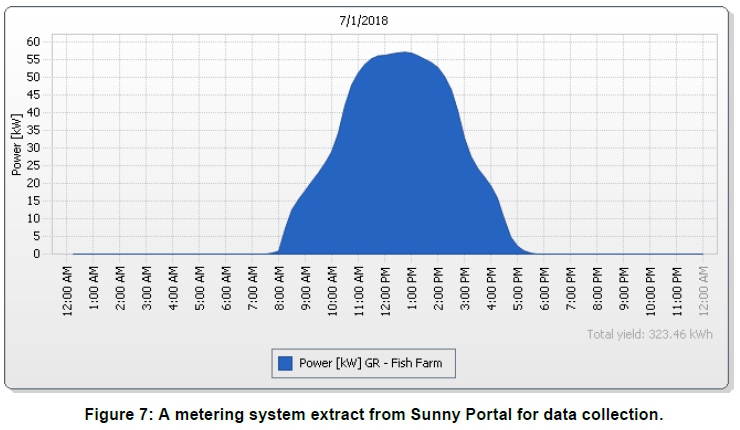Click the peak of the blue power curve
This screenshot has height=430, width=740.
[x=404, y=53]
